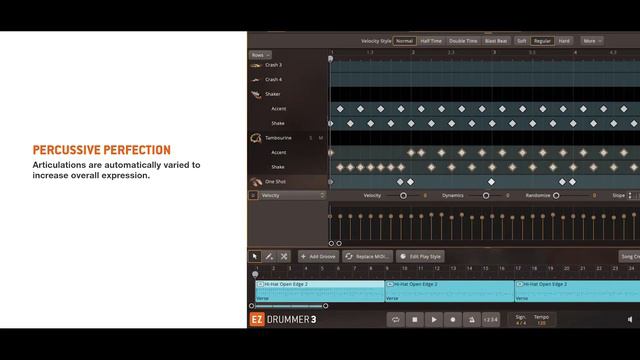Click the Edit Play Style button
Image resolution: width=640 pixels, height=360 pixels.
pos(420,256)
